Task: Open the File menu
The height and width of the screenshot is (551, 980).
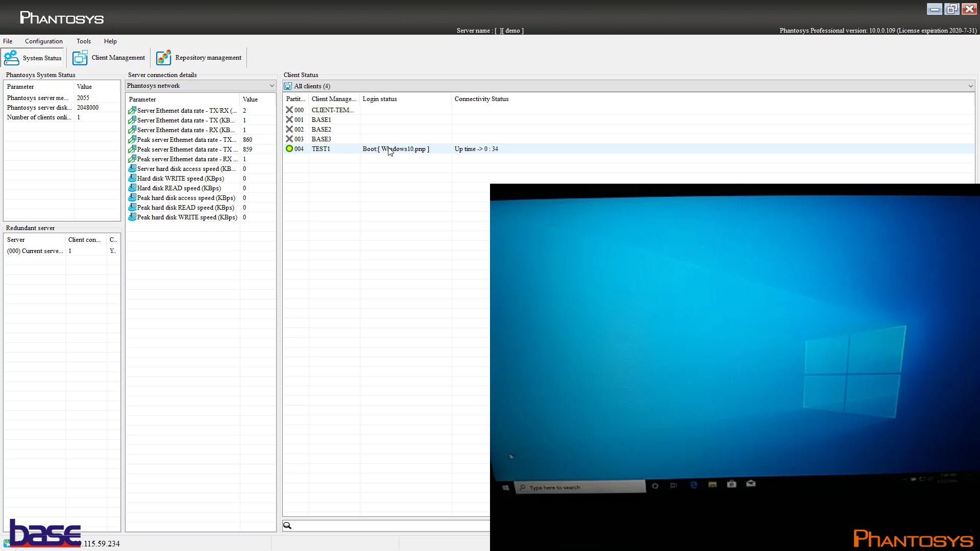Action: 8,41
